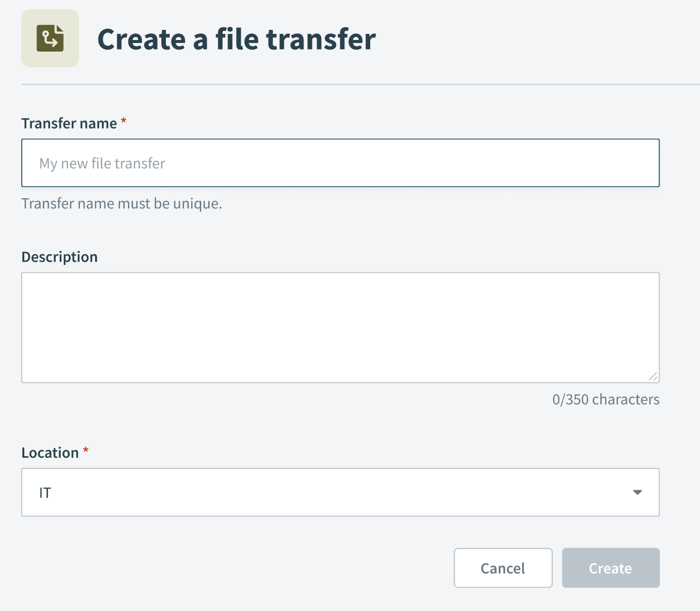Click the "Transfer name must be unique" hint text
Image resolution: width=700 pixels, height=611 pixels.
(122, 203)
